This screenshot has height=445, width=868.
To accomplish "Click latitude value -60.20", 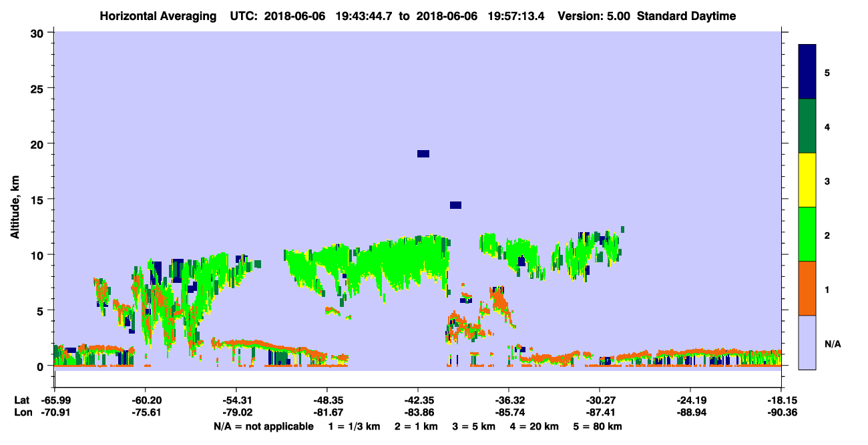I will click(145, 400).
